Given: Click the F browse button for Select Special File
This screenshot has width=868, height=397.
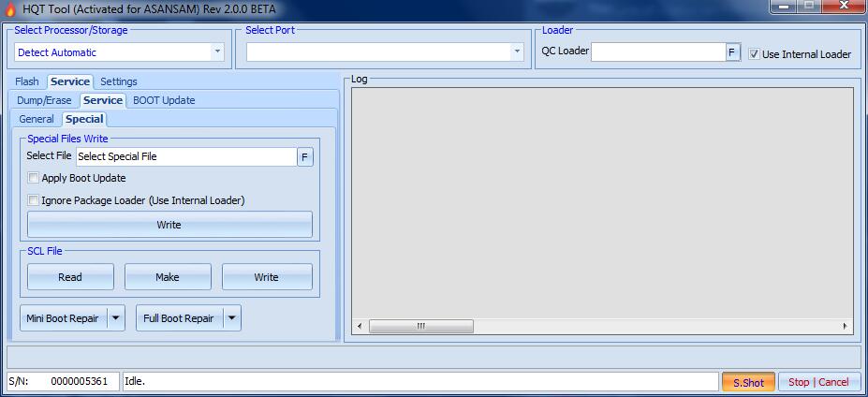Looking at the screenshot, I should (x=305, y=157).
